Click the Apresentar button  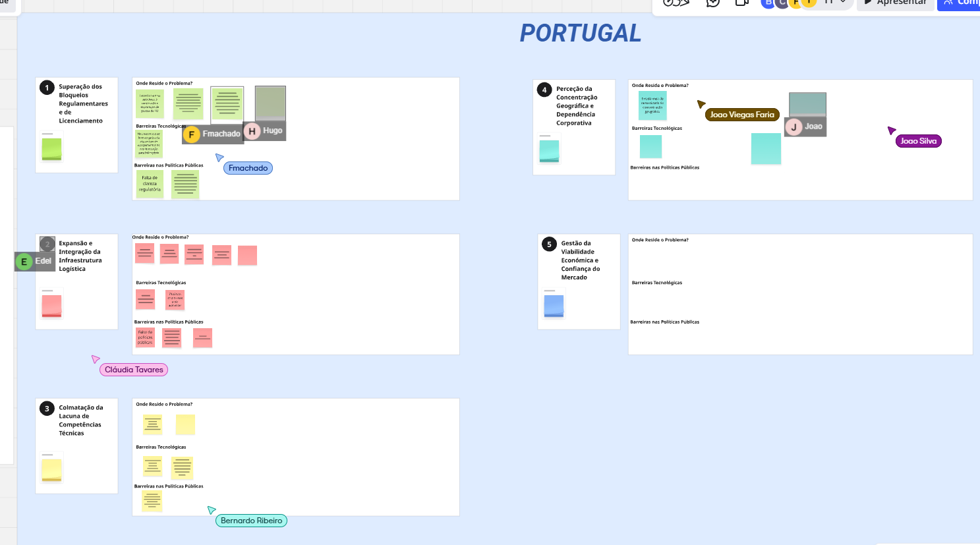[896, 3]
